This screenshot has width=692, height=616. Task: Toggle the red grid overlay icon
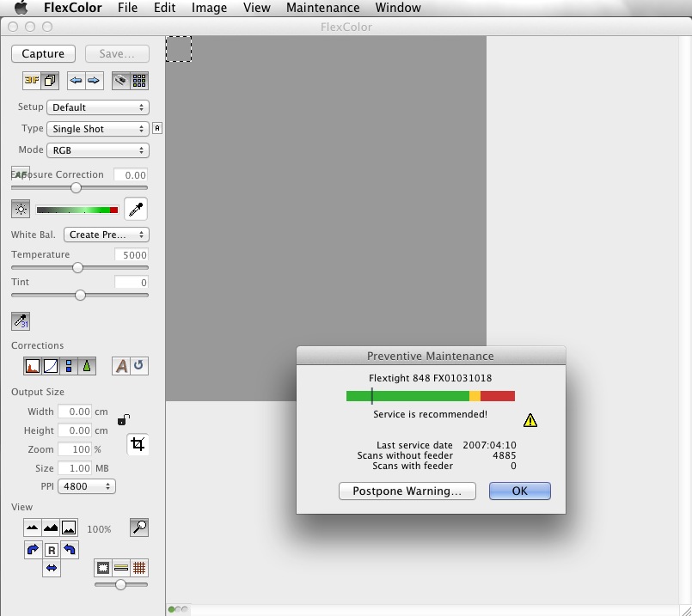(x=139, y=568)
